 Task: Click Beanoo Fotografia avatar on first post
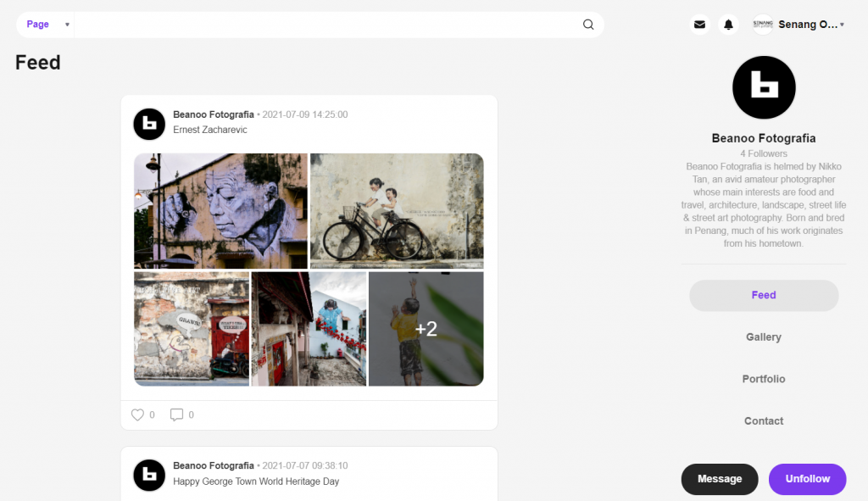coord(149,124)
